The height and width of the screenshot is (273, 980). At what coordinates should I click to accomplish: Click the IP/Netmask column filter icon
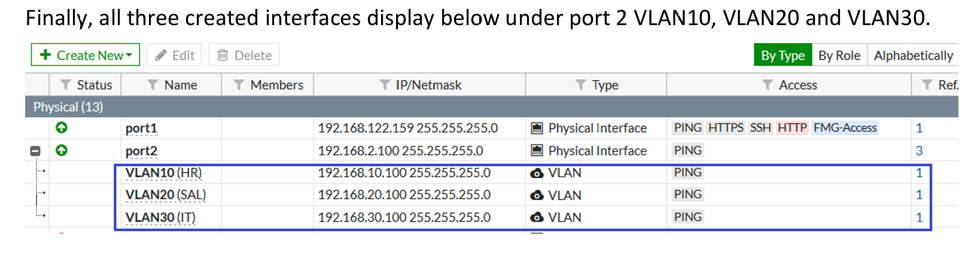tap(385, 85)
